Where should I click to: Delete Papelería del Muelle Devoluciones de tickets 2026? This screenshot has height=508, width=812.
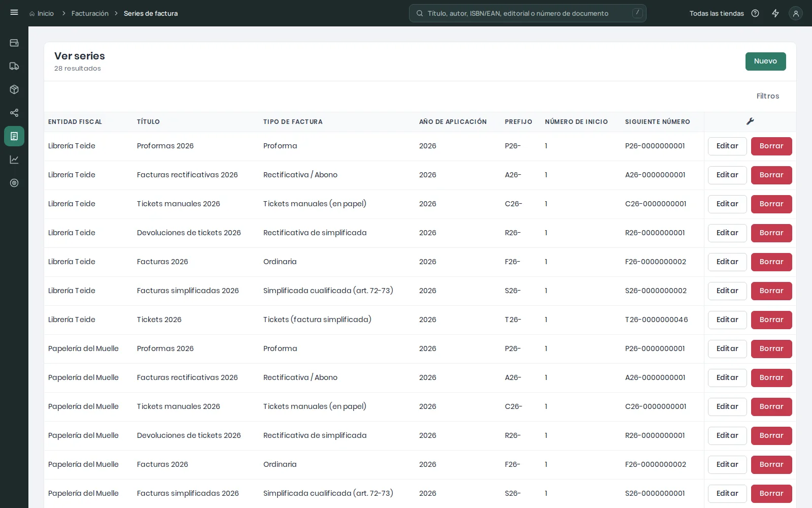[771, 436]
